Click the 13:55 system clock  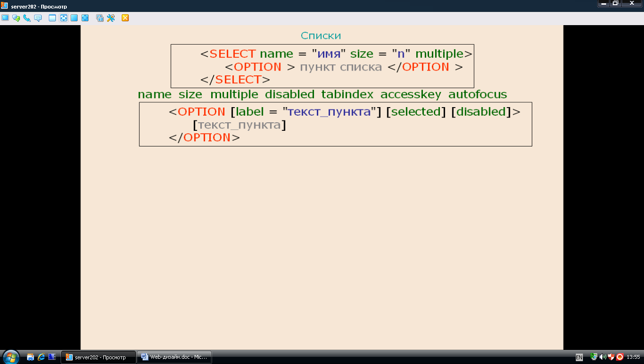(x=633, y=357)
